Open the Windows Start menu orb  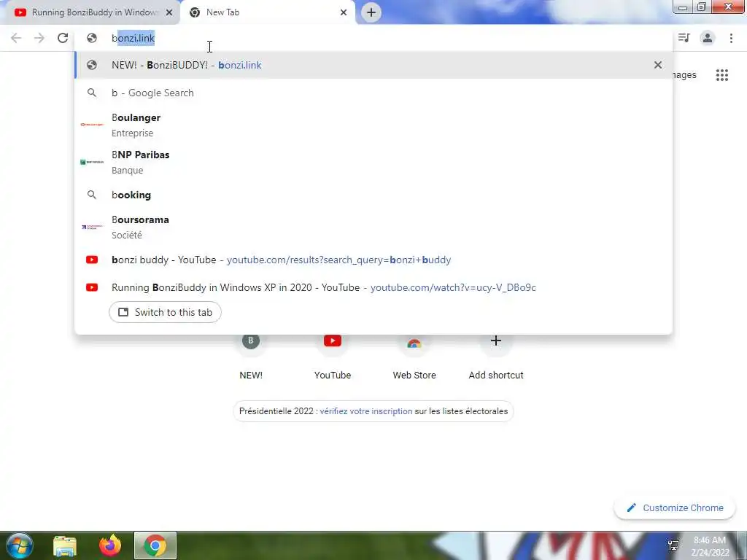[19, 545]
